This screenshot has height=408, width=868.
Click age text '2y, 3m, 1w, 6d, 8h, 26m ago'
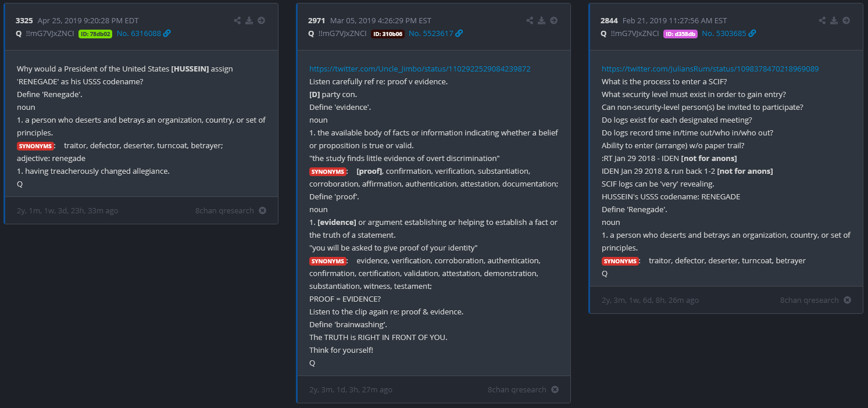point(650,300)
